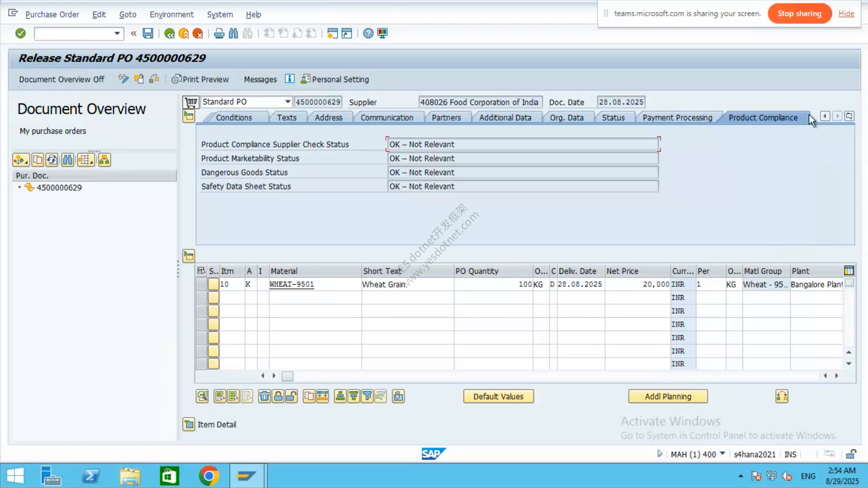This screenshot has width=868, height=488.
Task: Click the green checkmark Enter icon
Action: click(x=20, y=33)
